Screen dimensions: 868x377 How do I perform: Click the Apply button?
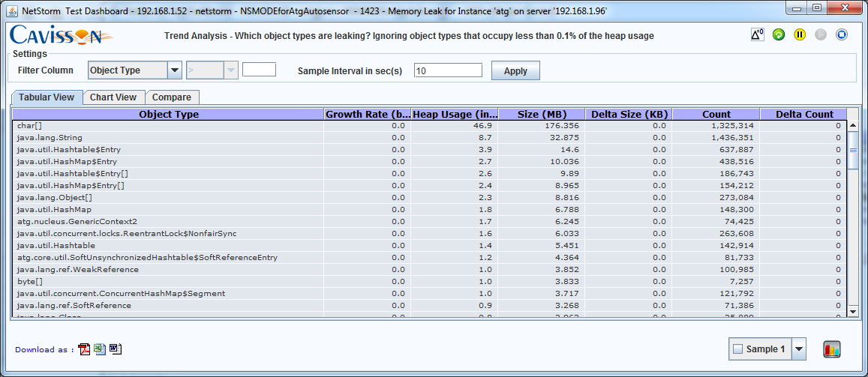coord(515,70)
